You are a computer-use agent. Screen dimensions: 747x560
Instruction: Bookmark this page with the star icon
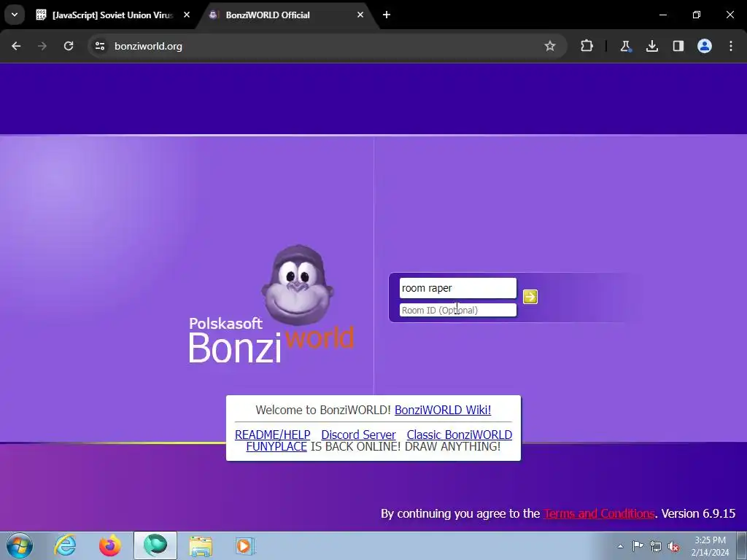tap(550, 46)
